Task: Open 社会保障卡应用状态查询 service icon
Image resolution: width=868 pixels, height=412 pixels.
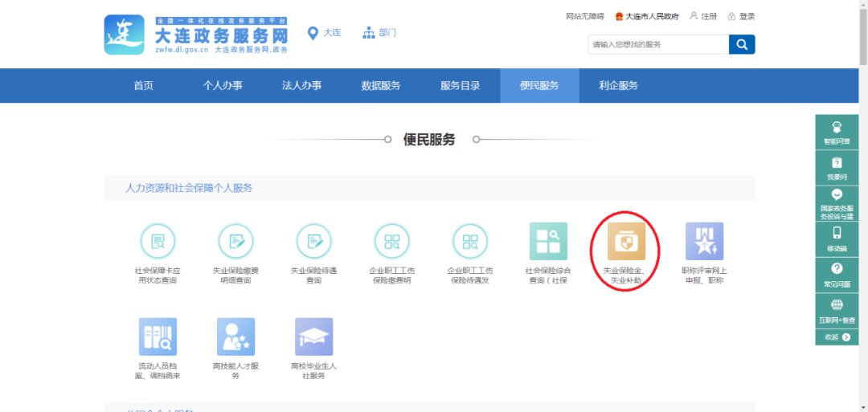Action: (158, 241)
